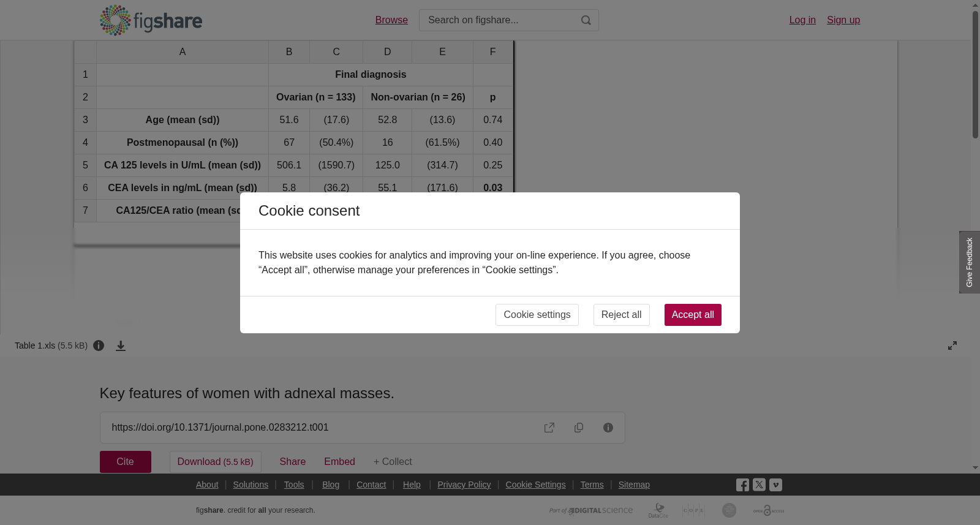Click the figshare logo
This screenshot has width=980, height=525.
(151, 20)
